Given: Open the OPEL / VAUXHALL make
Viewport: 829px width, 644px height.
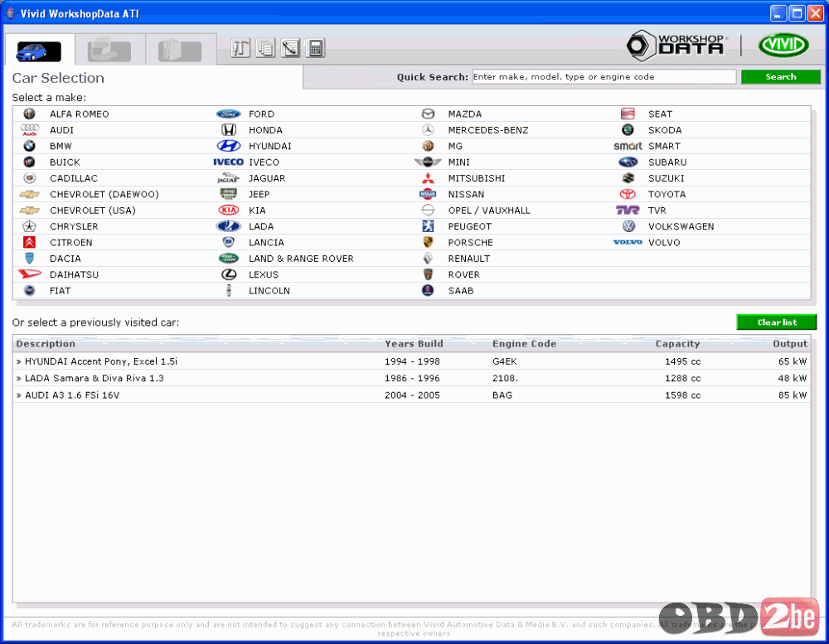Looking at the screenshot, I should 489,211.
